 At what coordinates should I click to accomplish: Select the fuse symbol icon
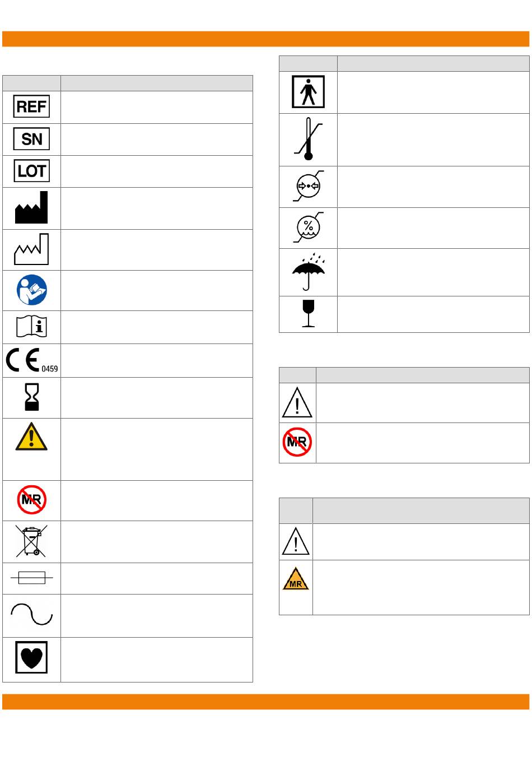(x=31, y=578)
